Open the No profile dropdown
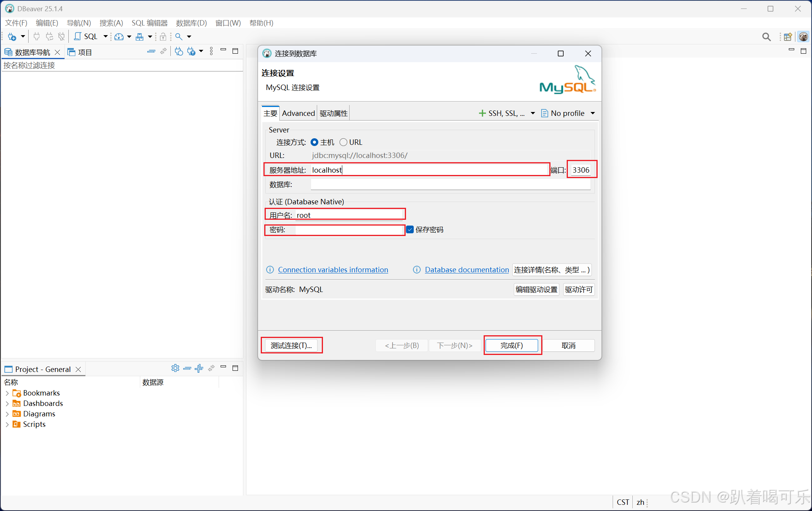The image size is (812, 511). click(568, 113)
